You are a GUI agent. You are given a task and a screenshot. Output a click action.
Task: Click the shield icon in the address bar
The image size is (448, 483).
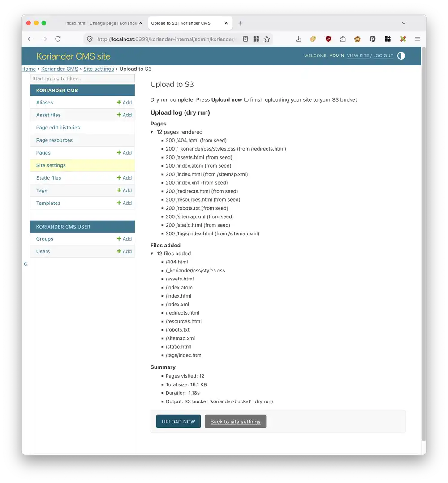click(x=90, y=39)
